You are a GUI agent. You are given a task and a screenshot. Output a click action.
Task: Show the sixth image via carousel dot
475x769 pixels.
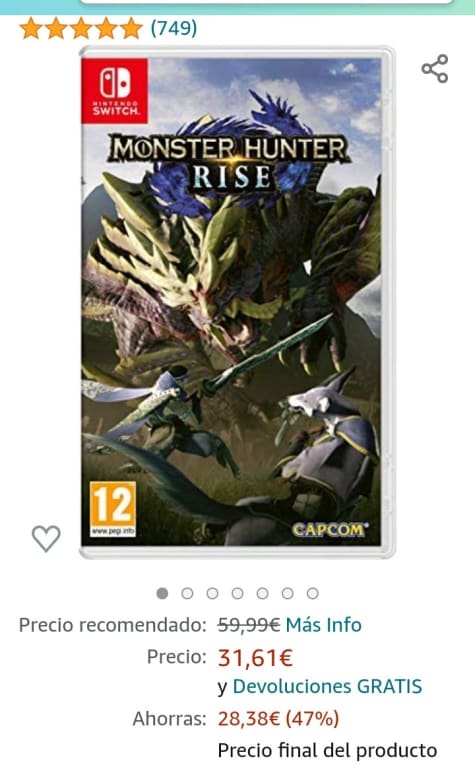coord(287,593)
